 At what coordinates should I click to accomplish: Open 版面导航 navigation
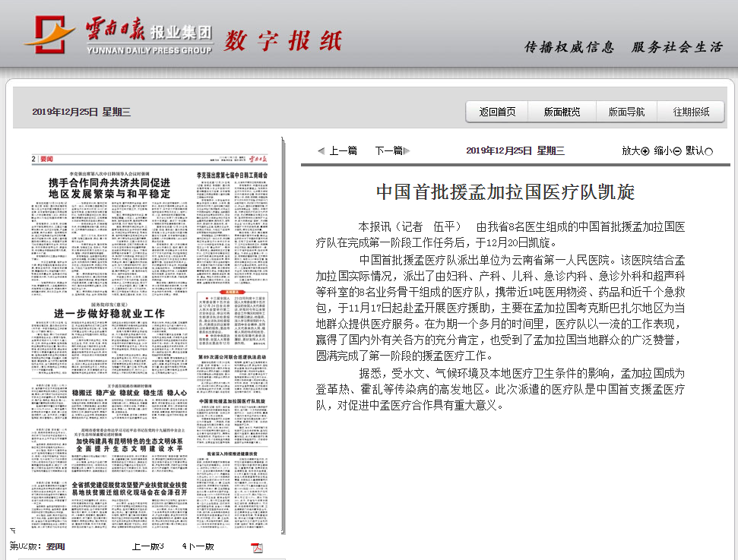pos(626,112)
